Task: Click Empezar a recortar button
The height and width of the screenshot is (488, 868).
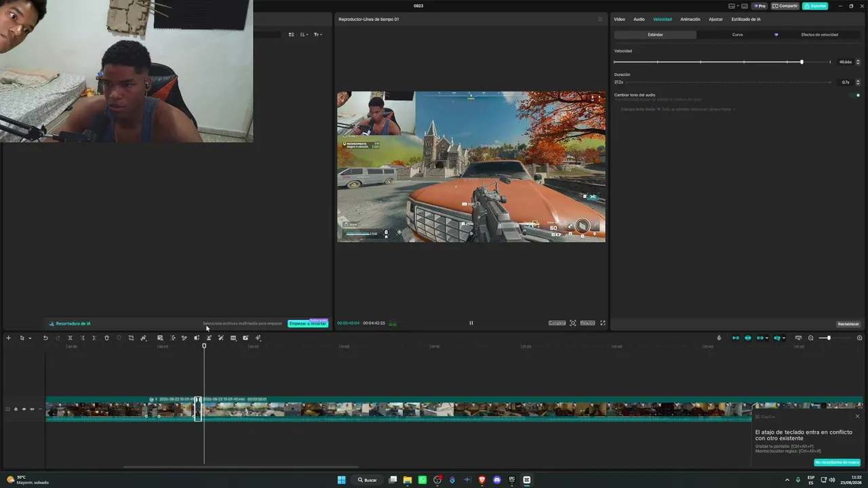Action: coord(308,324)
